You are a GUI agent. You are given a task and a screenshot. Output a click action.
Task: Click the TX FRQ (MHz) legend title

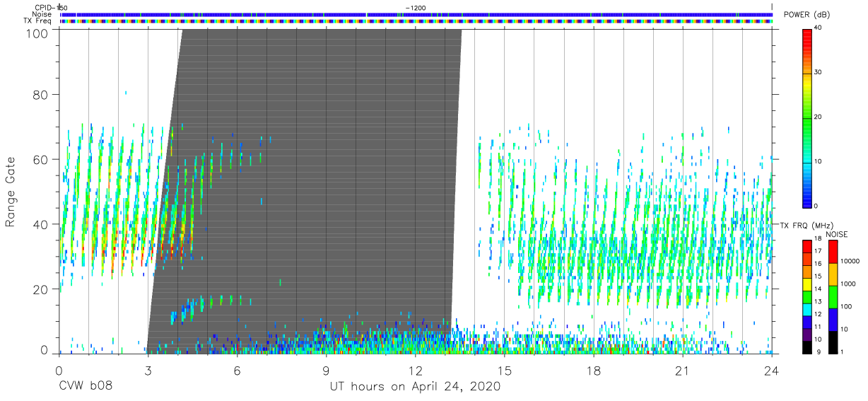[806, 226]
